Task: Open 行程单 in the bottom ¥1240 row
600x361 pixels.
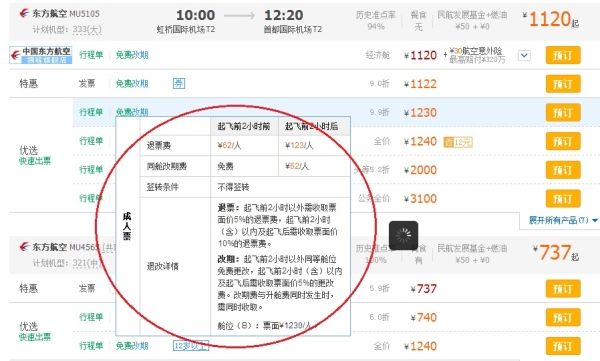Action: pos(91,346)
